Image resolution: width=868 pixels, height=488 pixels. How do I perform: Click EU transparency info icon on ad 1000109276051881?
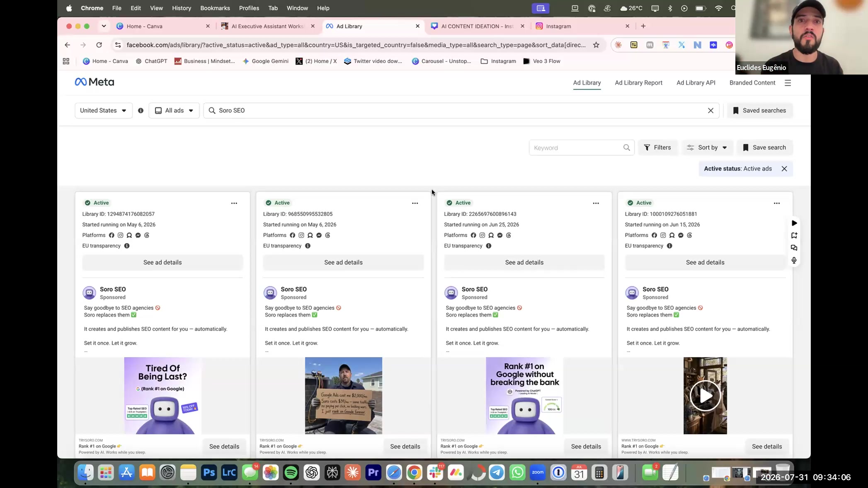click(x=669, y=246)
